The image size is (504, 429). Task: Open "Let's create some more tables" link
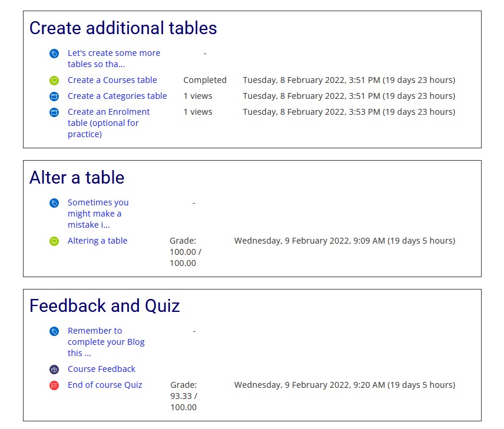click(114, 58)
